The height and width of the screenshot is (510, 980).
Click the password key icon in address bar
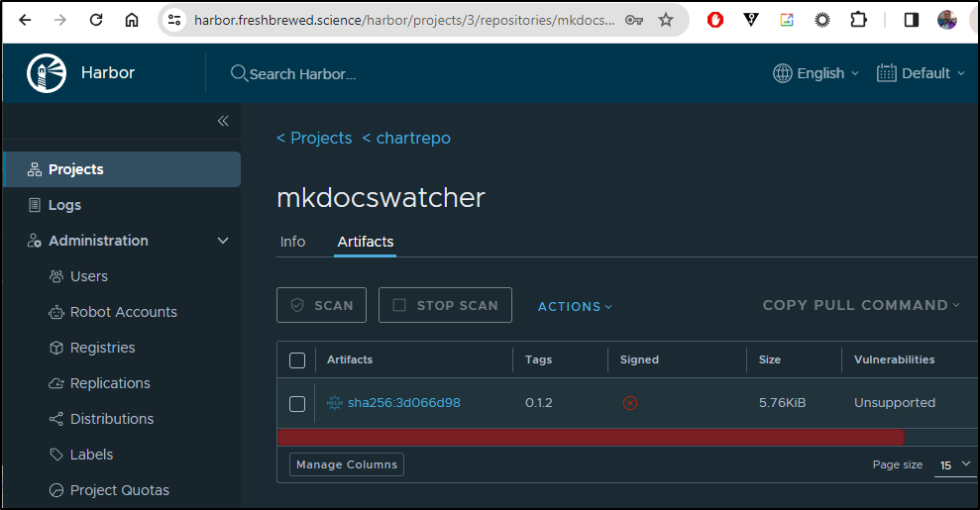point(634,20)
